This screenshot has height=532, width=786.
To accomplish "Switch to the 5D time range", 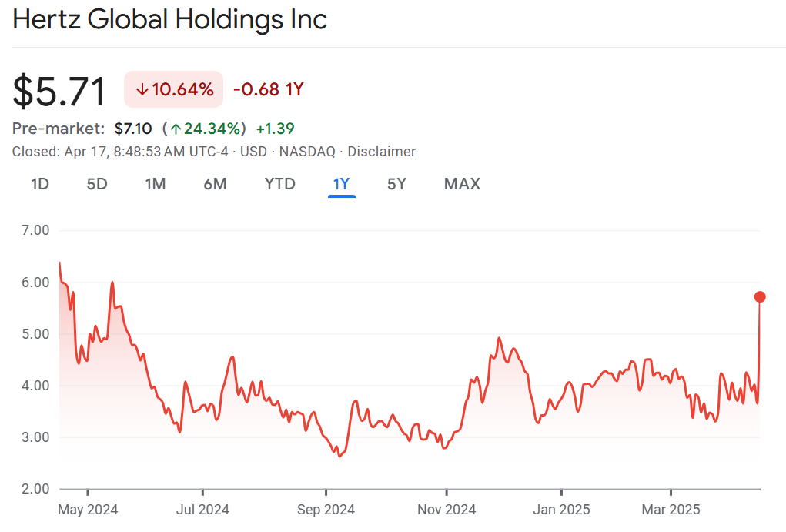I will 97,184.
